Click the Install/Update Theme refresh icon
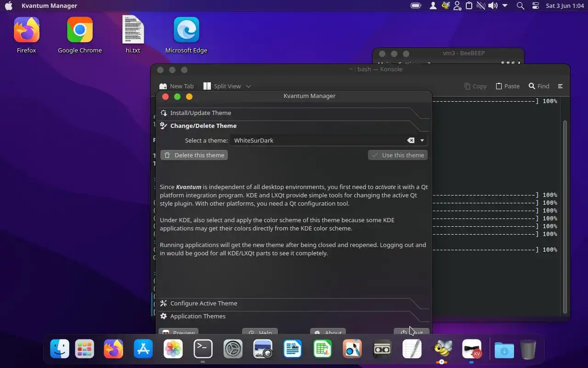The height and width of the screenshot is (368, 588). point(164,113)
